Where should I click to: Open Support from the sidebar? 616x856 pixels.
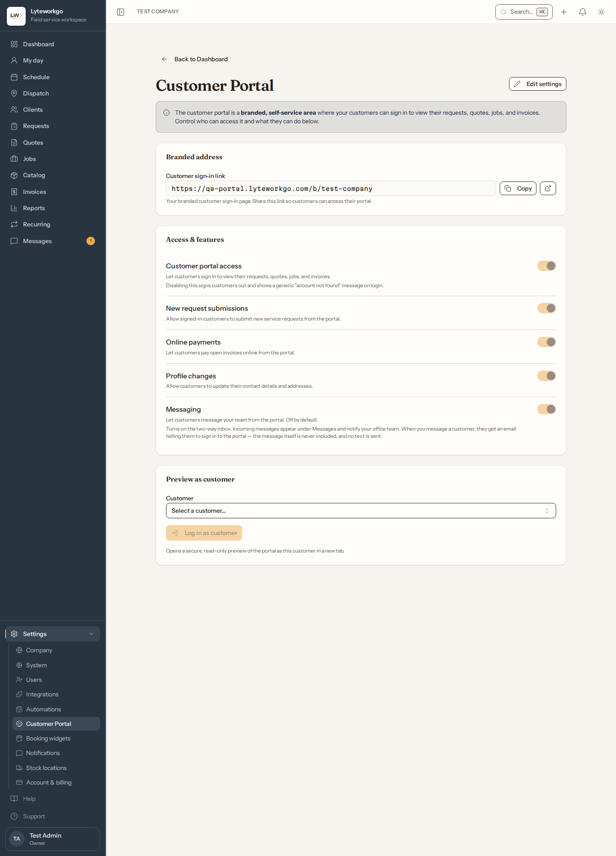point(53,816)
